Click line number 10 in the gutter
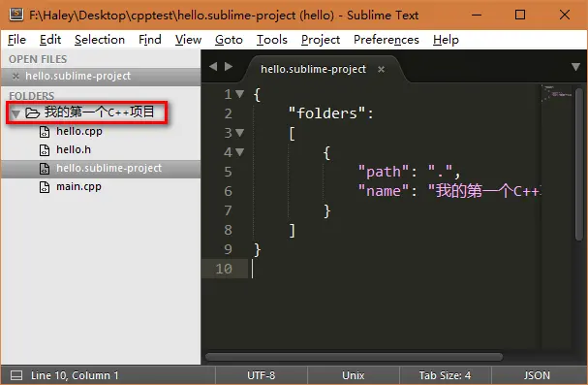 224,269
